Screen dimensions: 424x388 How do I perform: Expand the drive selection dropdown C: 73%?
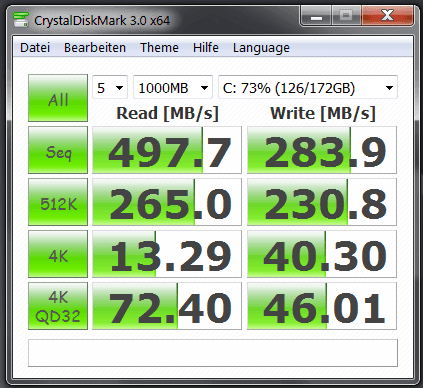(x=308, y=87)
